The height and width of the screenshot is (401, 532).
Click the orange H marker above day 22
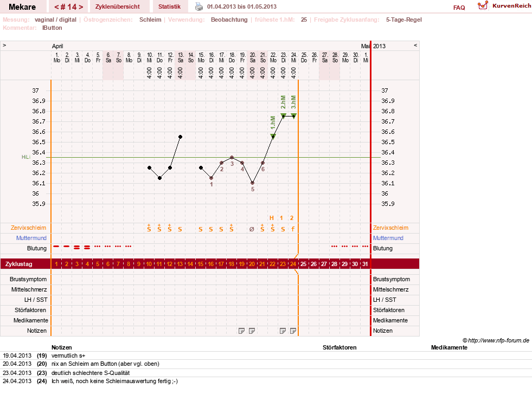[x=272, y=218]
